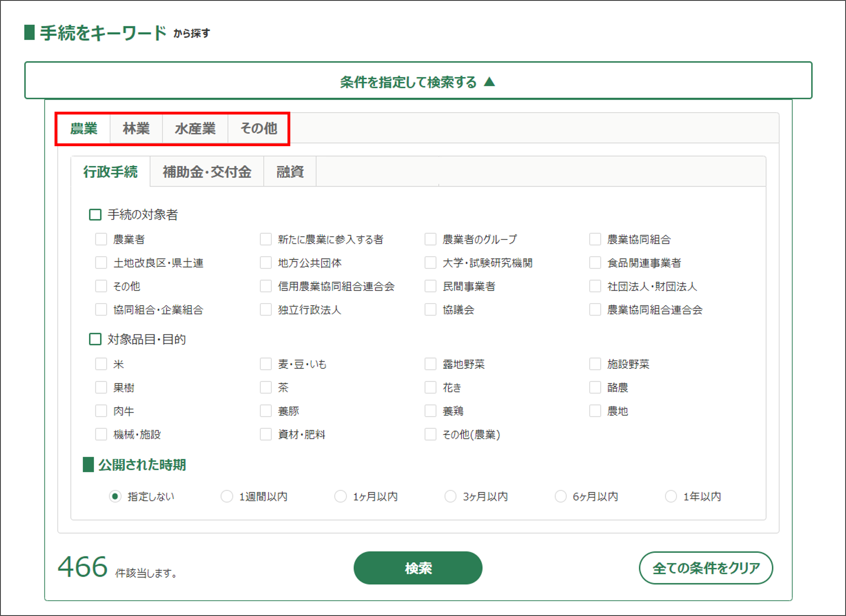
Task: Check the 手続の対象者 group checkbox
Action: [95, 215]
